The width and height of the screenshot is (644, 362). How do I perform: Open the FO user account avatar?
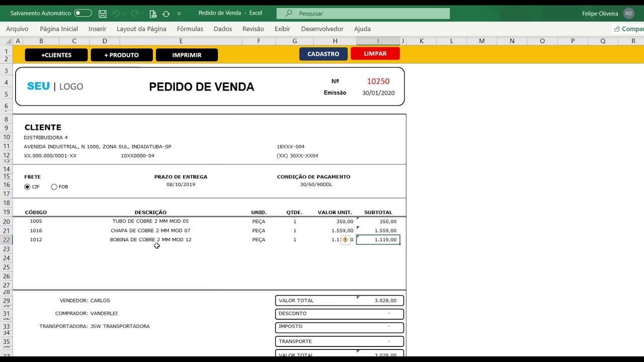628,14
